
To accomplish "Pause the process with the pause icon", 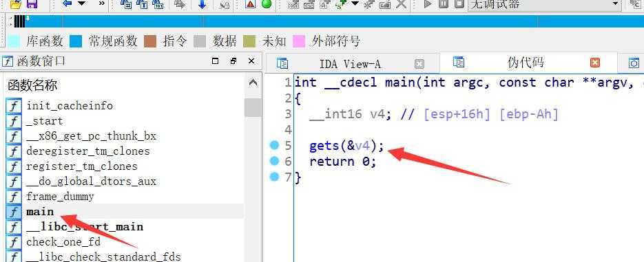I will coord(443,4).
